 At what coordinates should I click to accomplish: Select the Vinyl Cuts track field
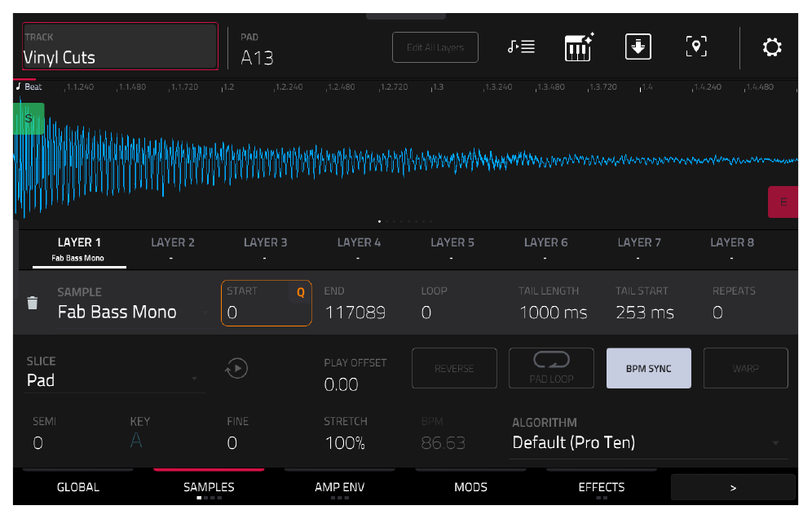[120, 47]
